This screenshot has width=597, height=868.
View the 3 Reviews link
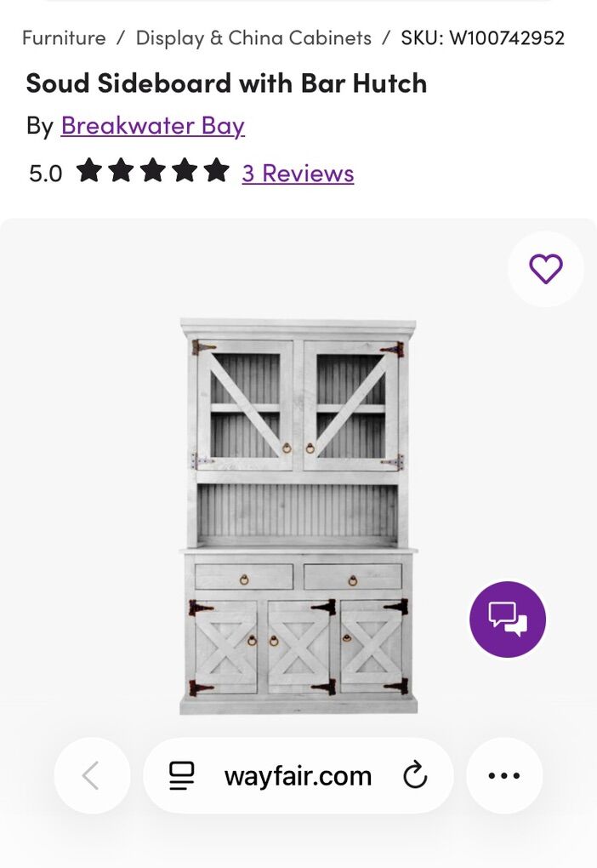pos(298,173)
